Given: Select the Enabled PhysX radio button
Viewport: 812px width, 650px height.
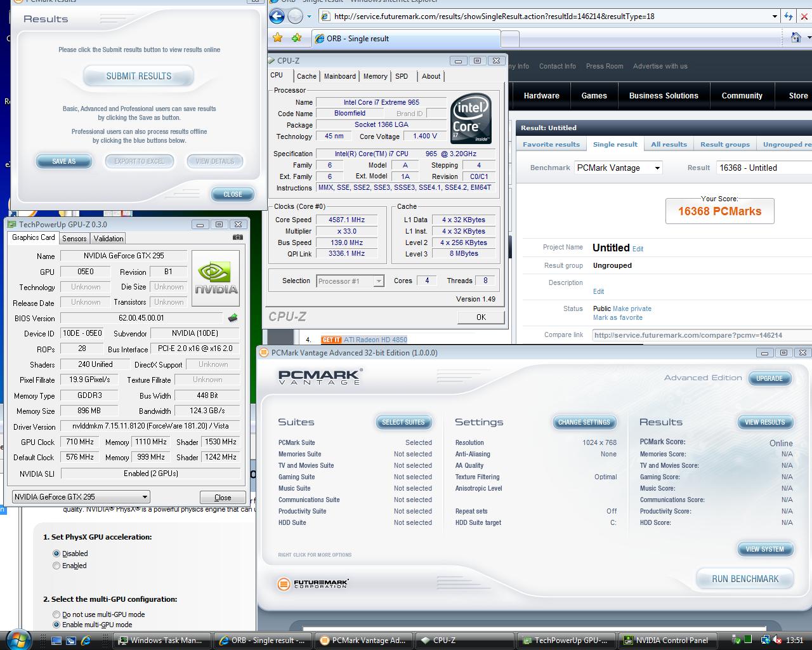Looking at the screenshot, I should [56, 566].
